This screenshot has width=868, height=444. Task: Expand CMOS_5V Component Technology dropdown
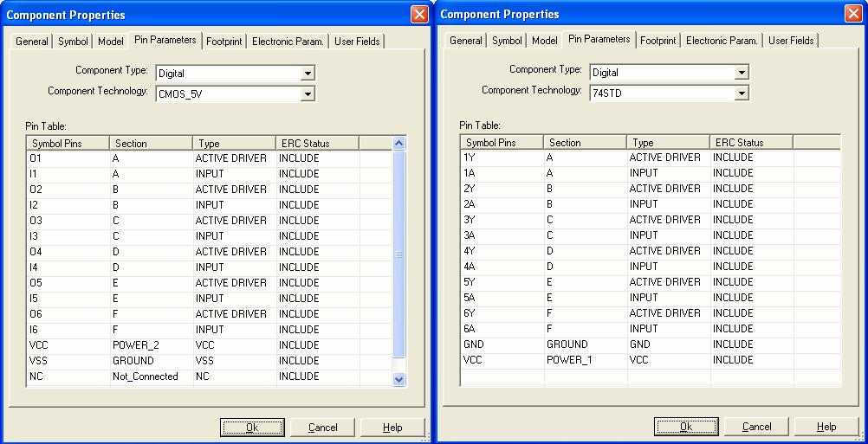[x=308, y=94]
